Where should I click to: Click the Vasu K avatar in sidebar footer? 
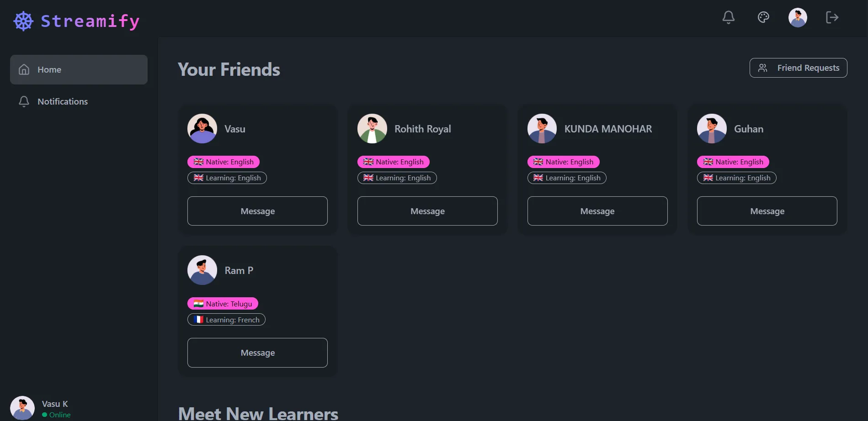(22, 408)
